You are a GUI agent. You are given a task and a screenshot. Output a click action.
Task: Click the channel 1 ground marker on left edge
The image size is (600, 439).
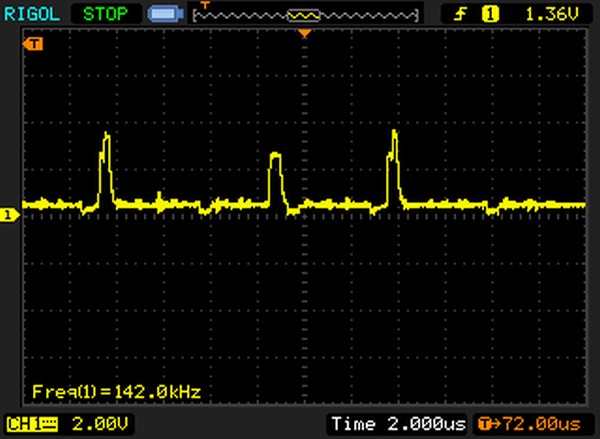(x=8, y=214)
